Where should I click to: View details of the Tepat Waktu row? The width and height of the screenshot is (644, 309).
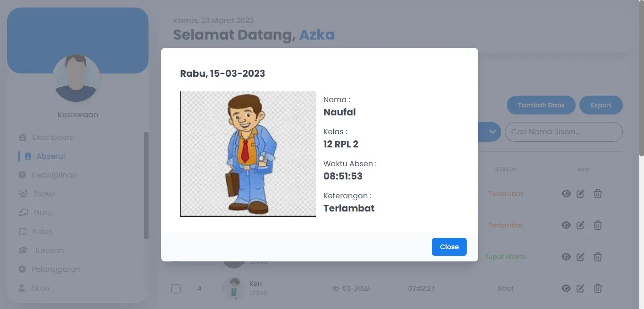(566, 257)
